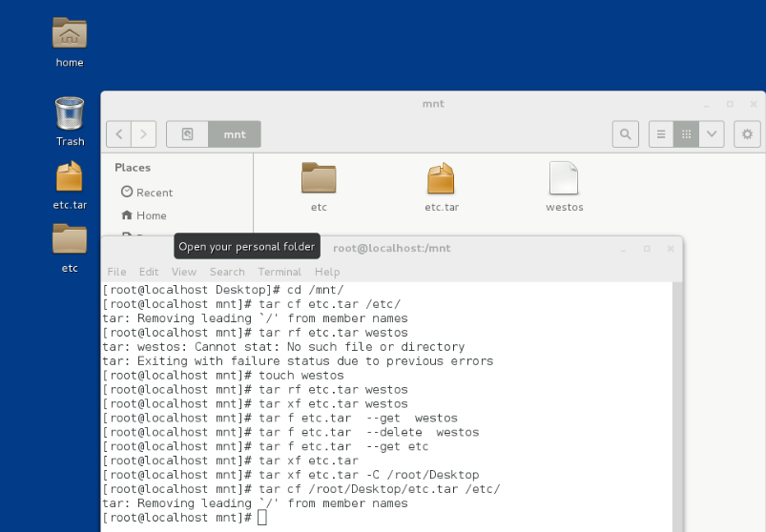The image size is (766, 532).
Task: Click the 'cd /mnt/' command line
Action: pos(223,290)
